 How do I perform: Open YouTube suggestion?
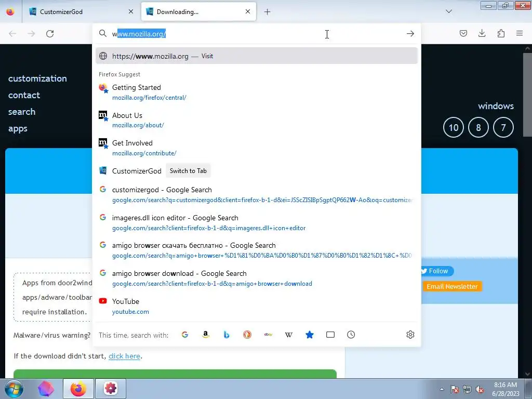point(257,306)
